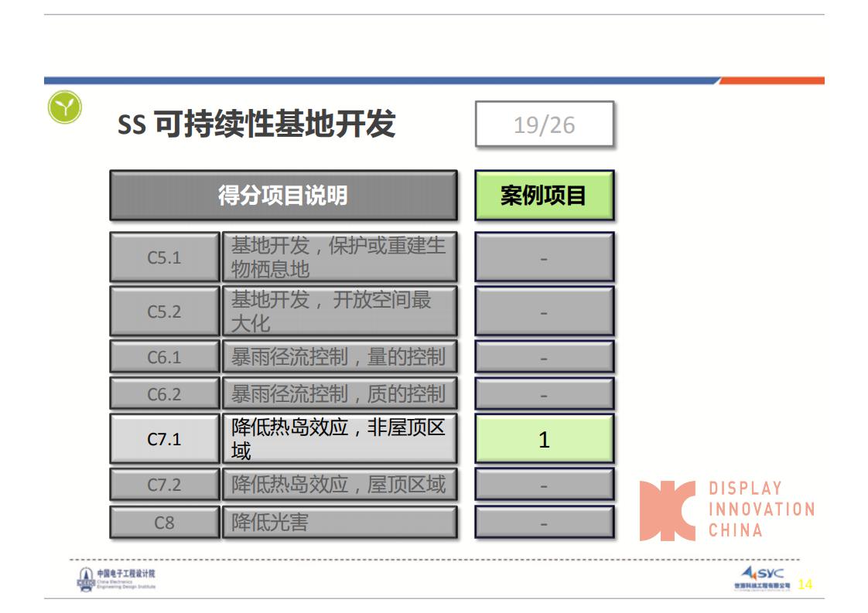Click 暴雨径流控制，质的控制 description

click(x=340, y=394)
